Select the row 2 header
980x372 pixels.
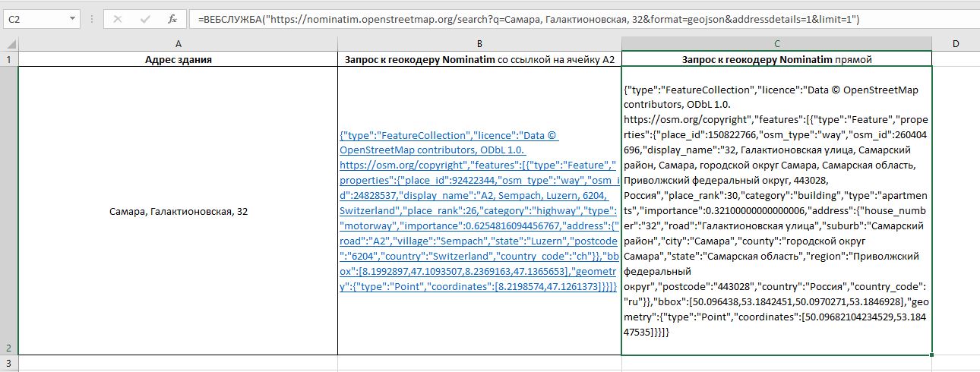click(9, 211)
